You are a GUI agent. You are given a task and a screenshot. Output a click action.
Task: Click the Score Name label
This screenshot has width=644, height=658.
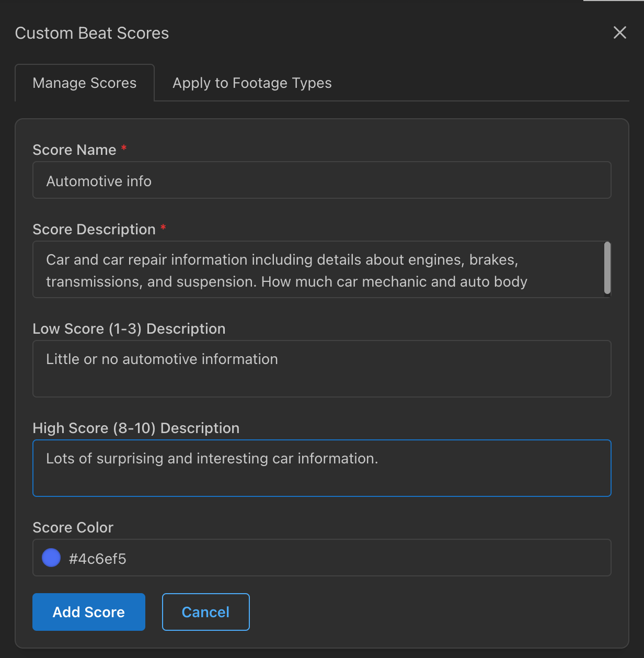(x=74, y=150)
